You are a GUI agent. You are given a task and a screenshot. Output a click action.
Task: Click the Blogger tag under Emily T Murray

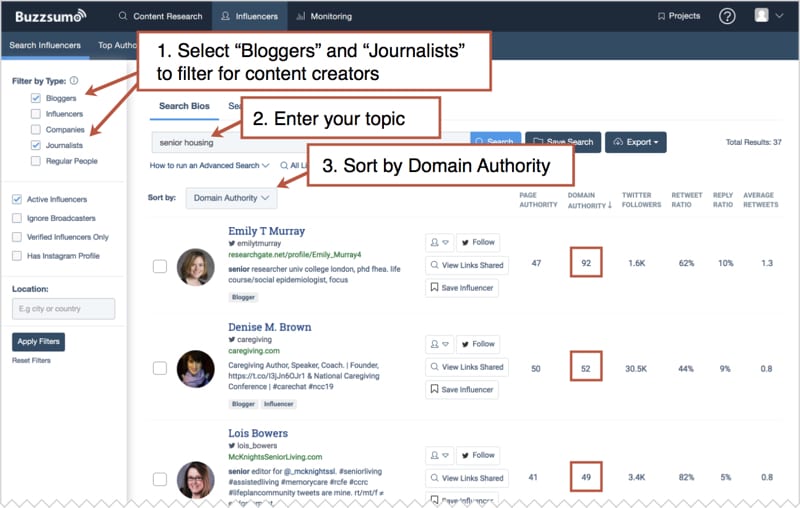coord(243,297)
